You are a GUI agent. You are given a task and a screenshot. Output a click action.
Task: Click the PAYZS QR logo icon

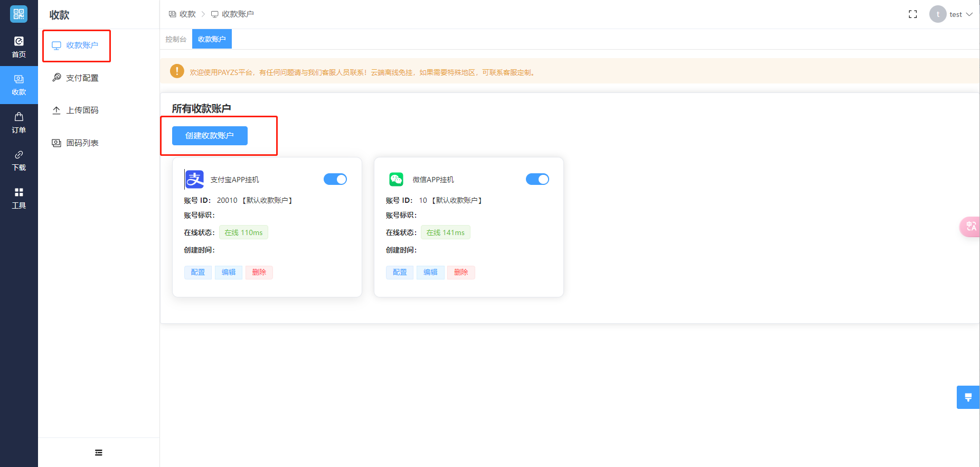coord(18,14)
